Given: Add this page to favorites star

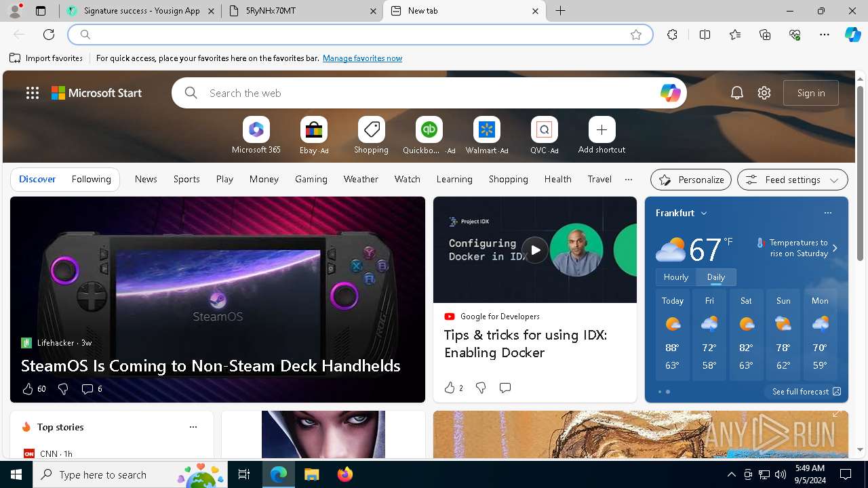Looking at the screenshot, I should click(x=636, y=35).
